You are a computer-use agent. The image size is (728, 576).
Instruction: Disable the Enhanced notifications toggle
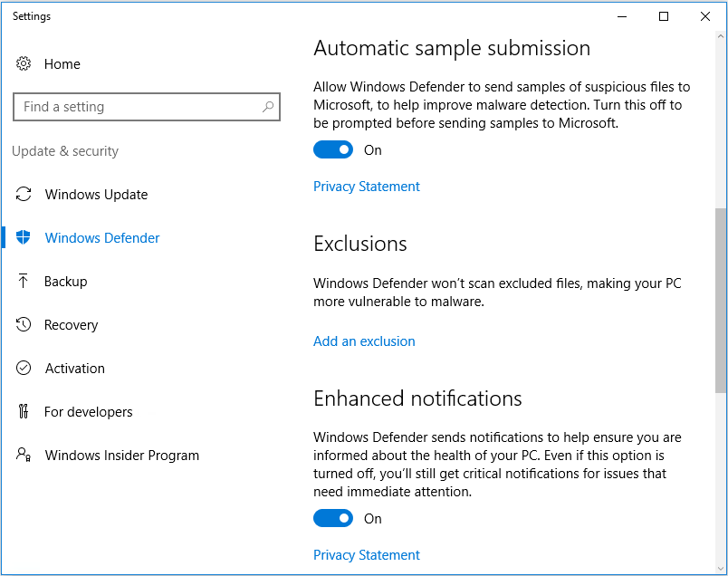[333, 519]
